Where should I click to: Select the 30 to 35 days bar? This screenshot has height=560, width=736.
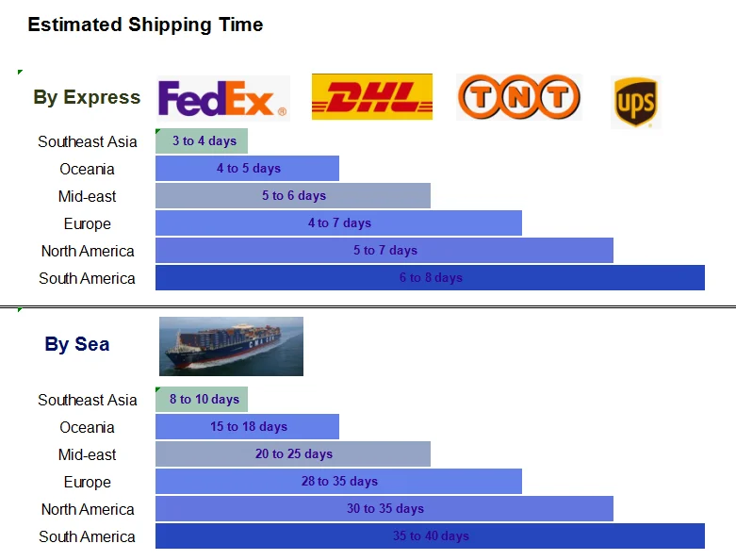click(x=384, y=509)
